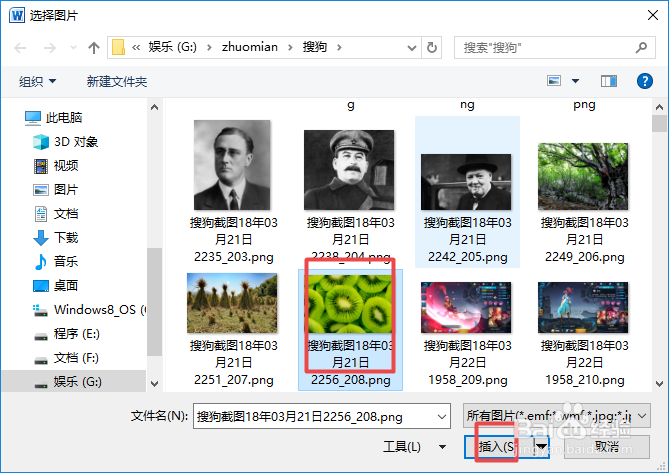Click the magnifier search icon

coord(641,47)
